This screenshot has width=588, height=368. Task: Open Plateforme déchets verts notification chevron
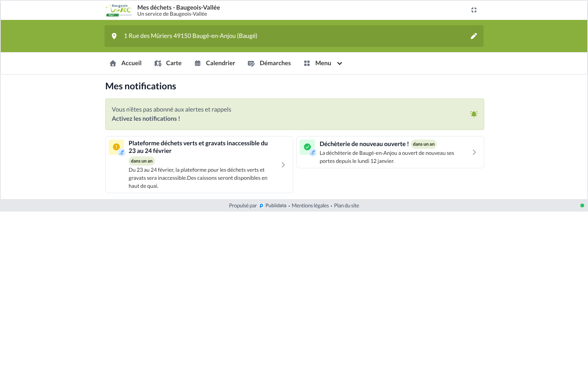(x=283, y=165)
